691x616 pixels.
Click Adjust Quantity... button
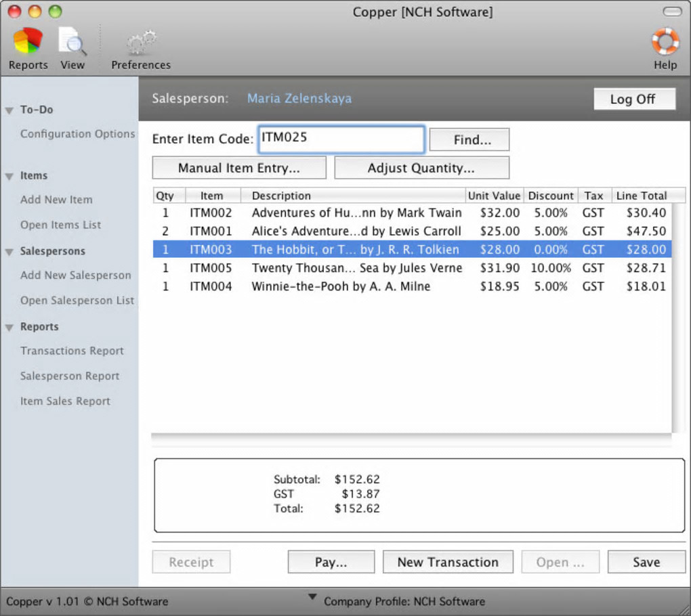422,168
